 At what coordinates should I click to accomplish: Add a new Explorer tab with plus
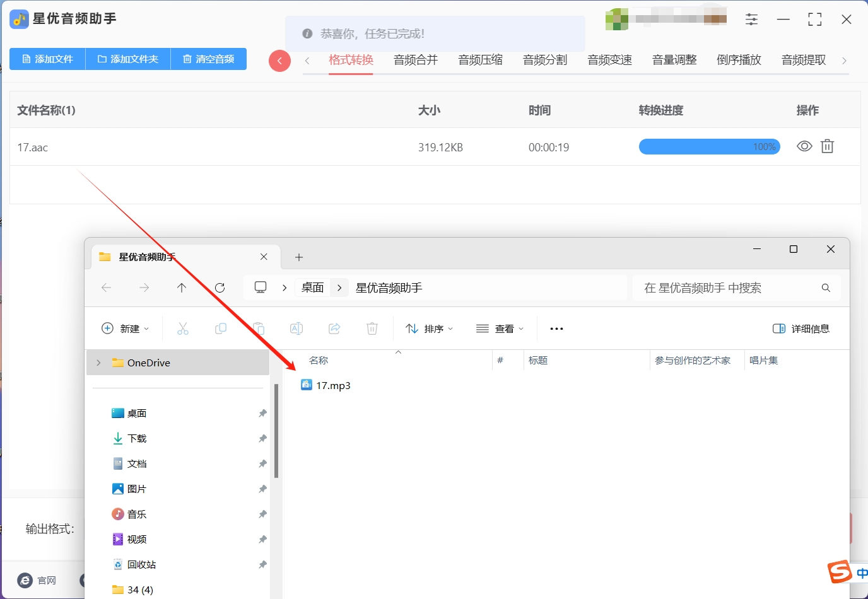click(299, 257)
